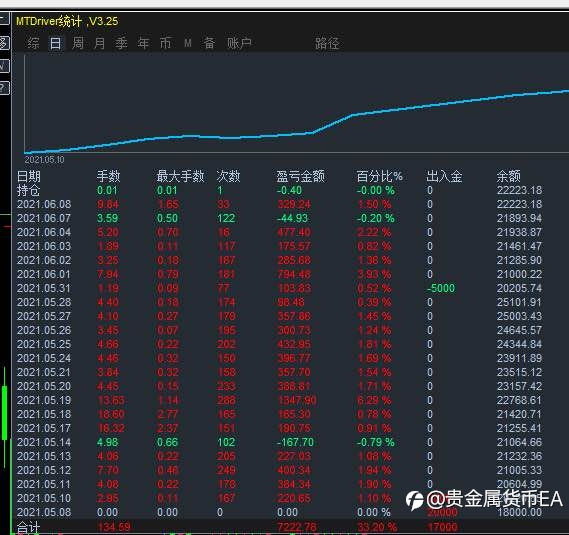This screenshot has height=535, width=569.
Task: Click the M tab
Action: (188, 44)
